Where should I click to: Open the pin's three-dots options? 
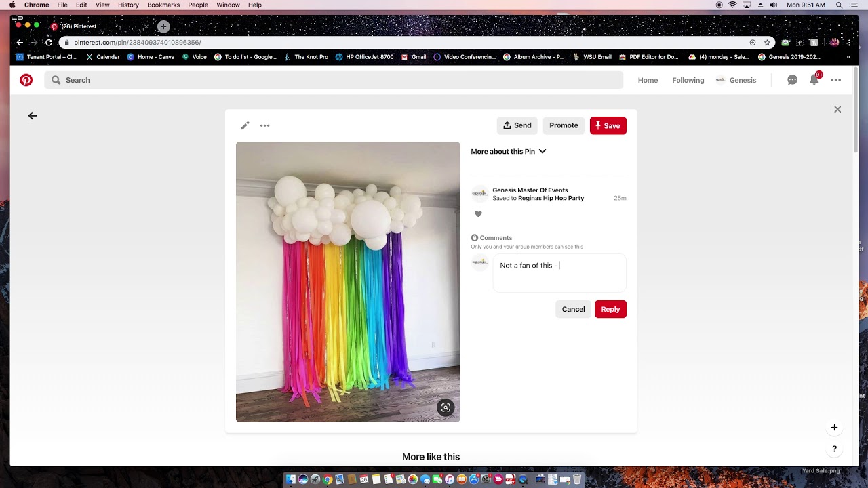265,125
